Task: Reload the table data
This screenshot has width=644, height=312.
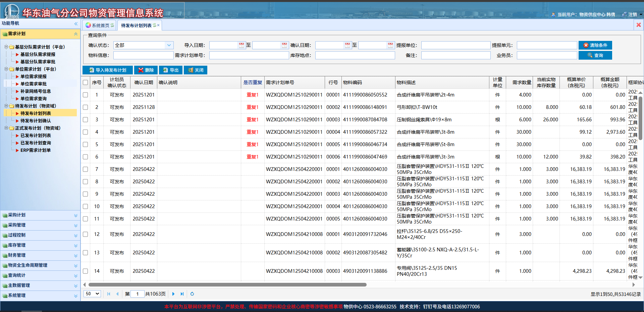Action: [x=192, y=294]
